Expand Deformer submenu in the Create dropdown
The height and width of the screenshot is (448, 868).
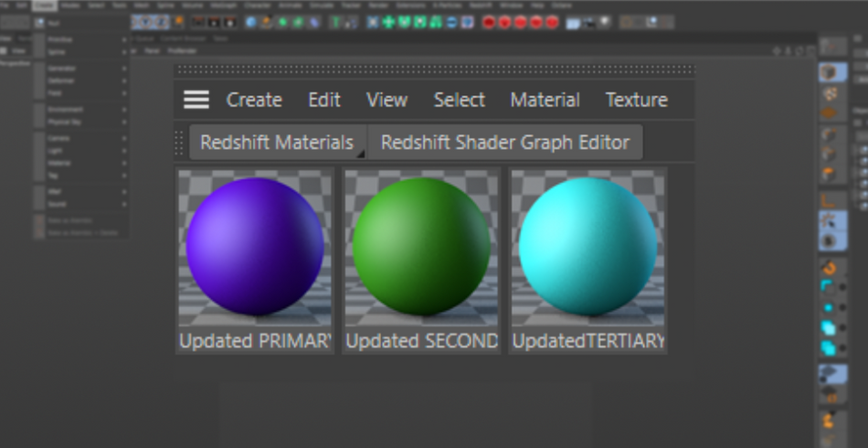(x=80, y=80)
